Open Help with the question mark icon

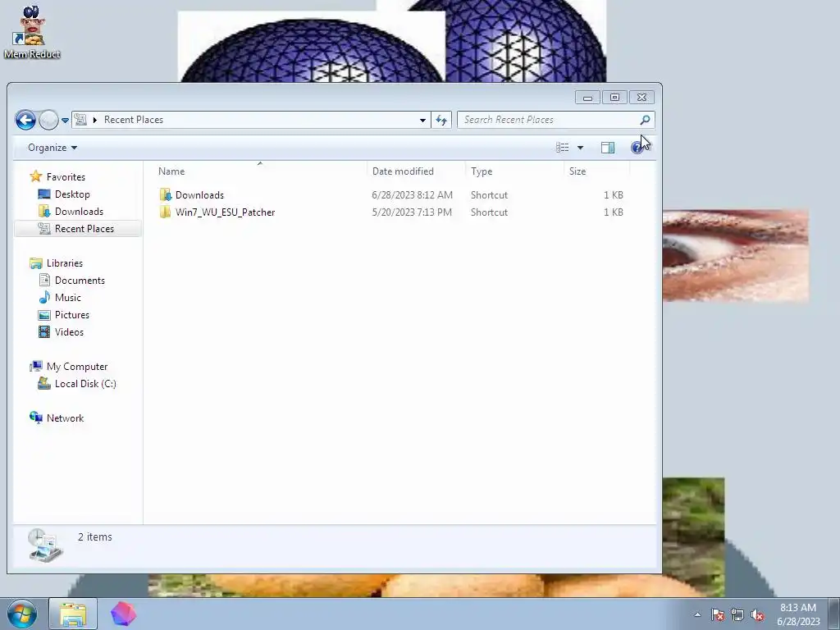(637, 148)
